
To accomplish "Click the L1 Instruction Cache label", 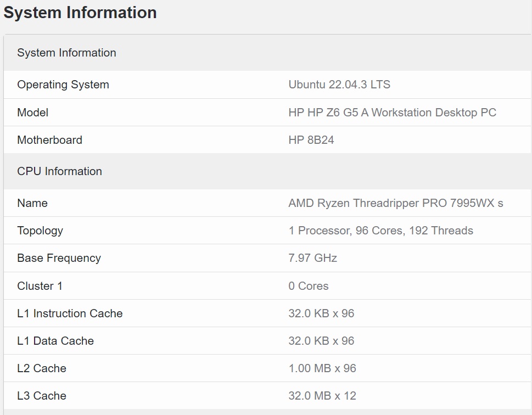I will click(x=70, y=313).
